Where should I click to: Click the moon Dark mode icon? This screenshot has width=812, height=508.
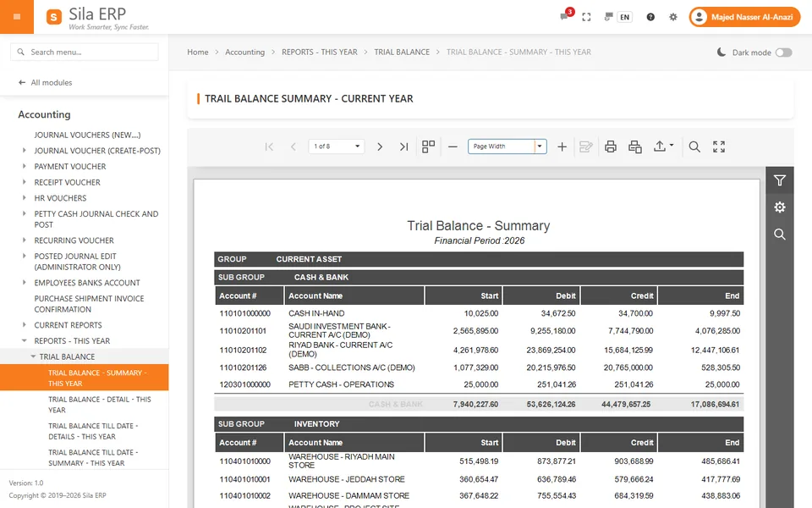tap(721, 52)
